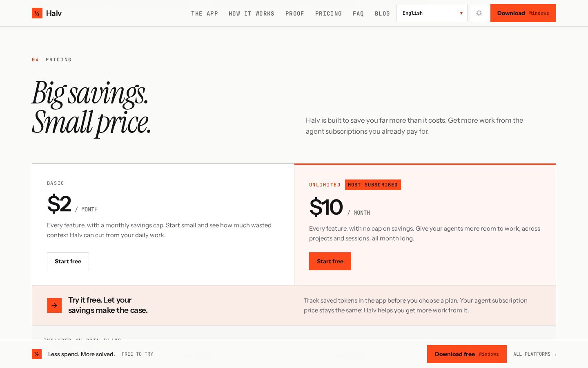Image resolution: width=588 pixels, height=368 pixels.
Task: Toggle the light/dark theme sun icon
Action: tap(479, 13)
